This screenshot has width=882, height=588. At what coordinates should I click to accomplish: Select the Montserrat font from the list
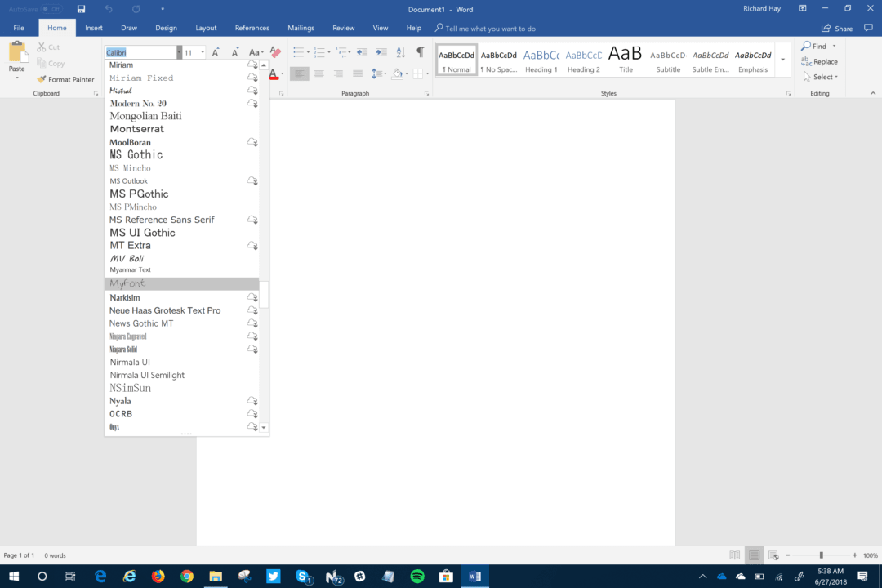point(136,128)
